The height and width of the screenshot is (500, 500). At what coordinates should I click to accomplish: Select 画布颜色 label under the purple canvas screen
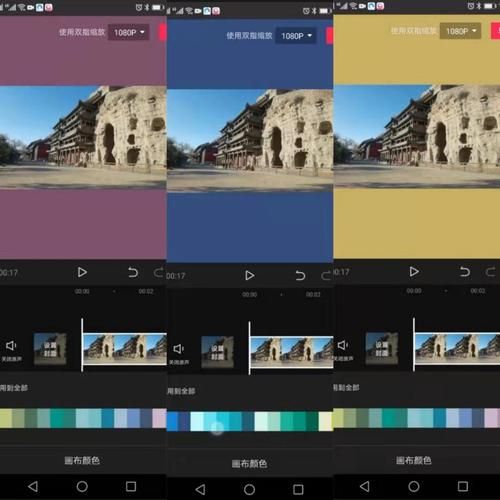(x=82, y=461)
